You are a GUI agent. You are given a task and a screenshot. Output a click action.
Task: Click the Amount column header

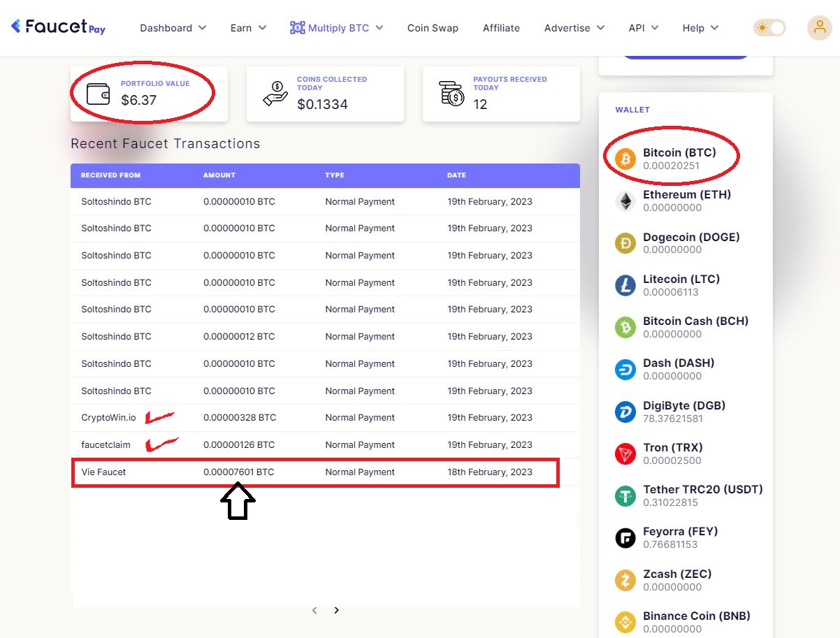click(x=219, y=175)
